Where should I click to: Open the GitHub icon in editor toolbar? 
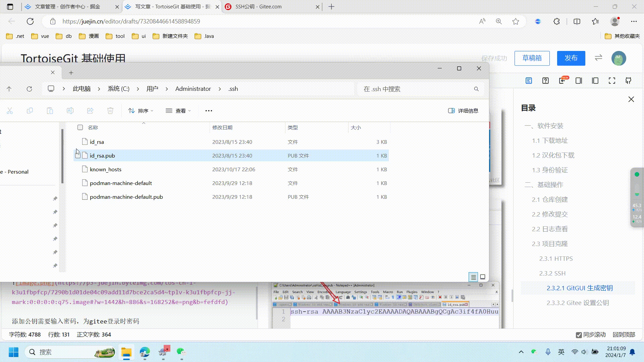pos(628,80)
